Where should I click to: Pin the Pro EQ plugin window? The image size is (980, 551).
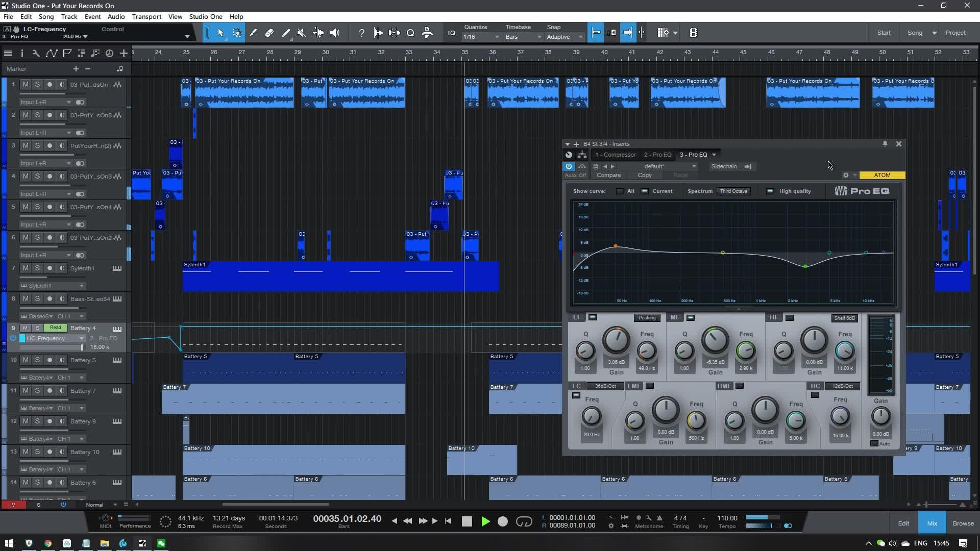point(885,144)
